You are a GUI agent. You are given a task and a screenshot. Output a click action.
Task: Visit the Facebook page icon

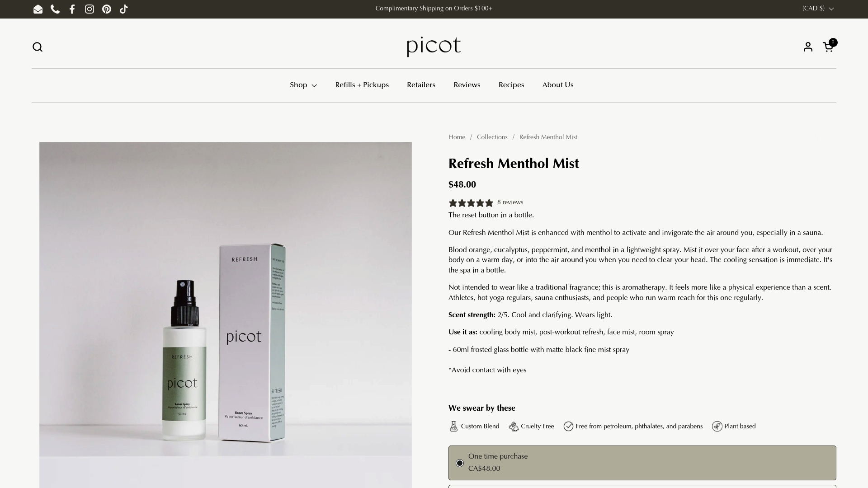72,9
